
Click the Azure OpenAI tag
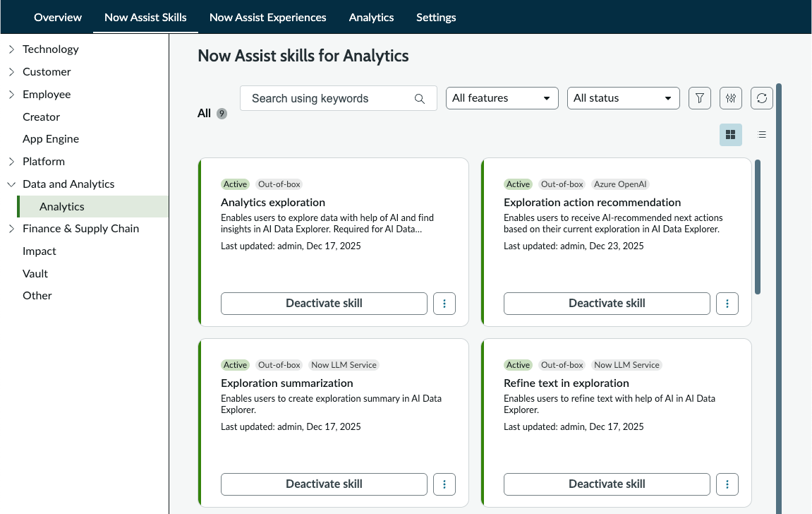(x=620, y=184)
